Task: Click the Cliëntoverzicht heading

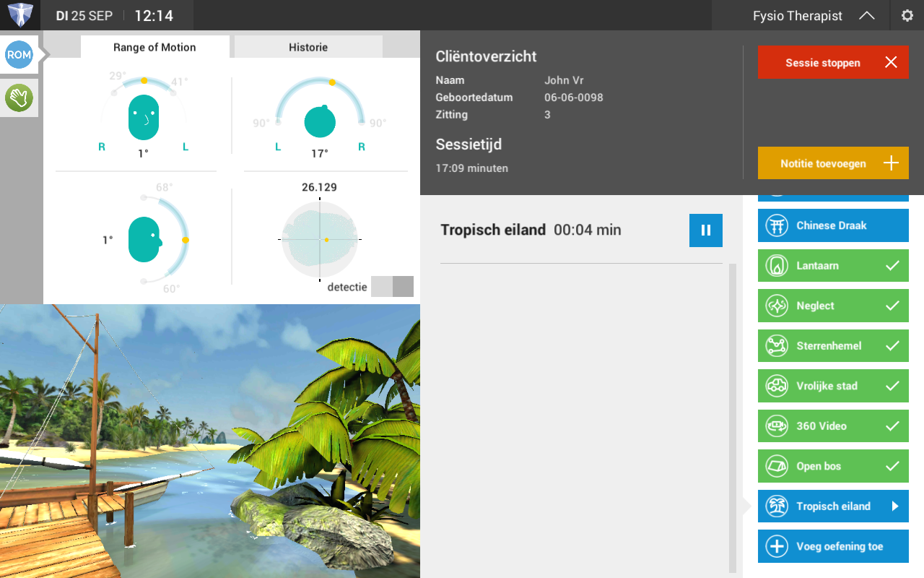Action: [486, 56]
